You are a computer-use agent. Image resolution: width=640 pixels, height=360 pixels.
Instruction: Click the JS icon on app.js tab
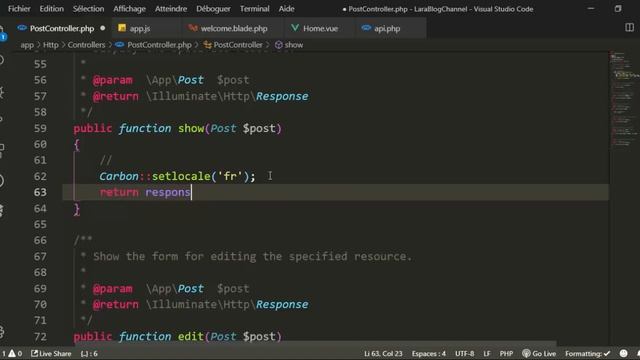122,28
